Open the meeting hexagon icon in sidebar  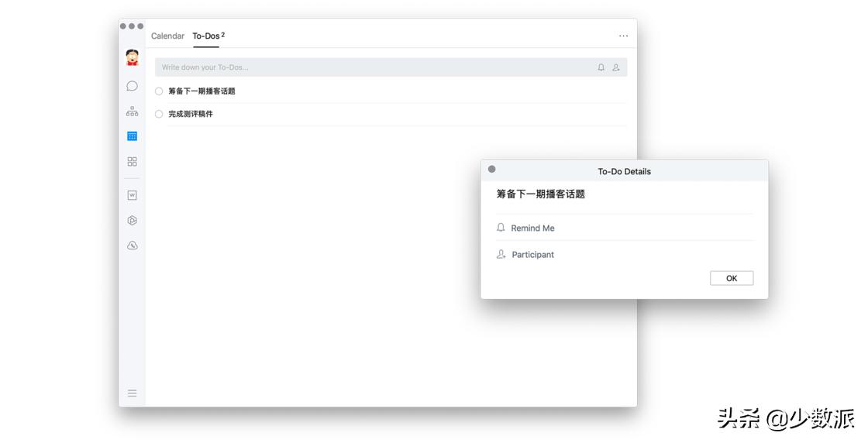click(132, 220)
